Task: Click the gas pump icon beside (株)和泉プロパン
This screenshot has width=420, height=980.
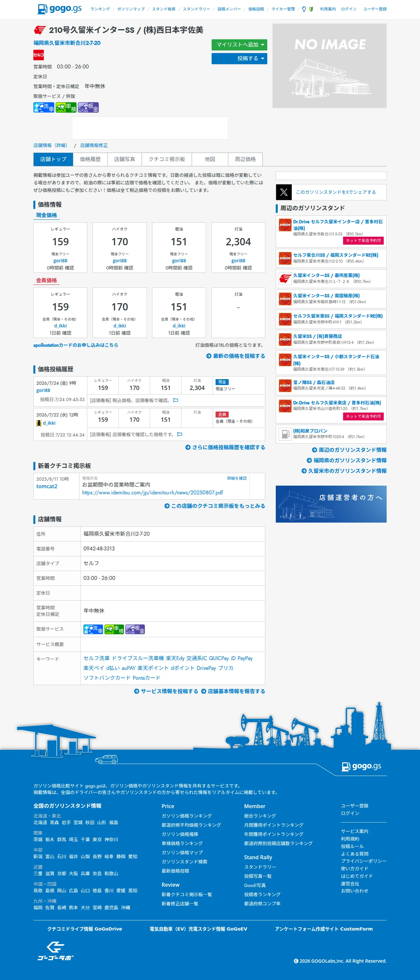Action: pyautogui.click(x=285, y=434)
